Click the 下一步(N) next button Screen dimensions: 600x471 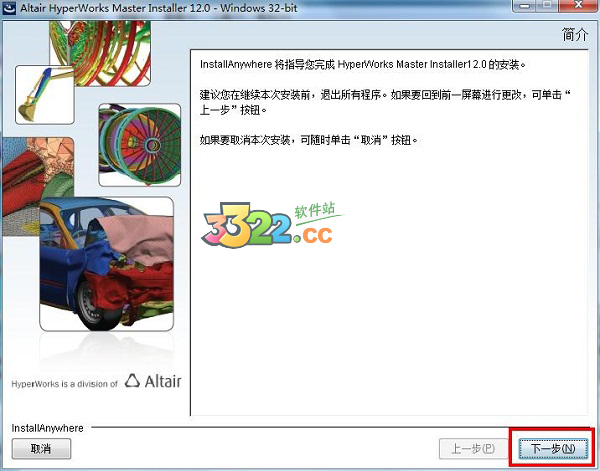(553, 448)
